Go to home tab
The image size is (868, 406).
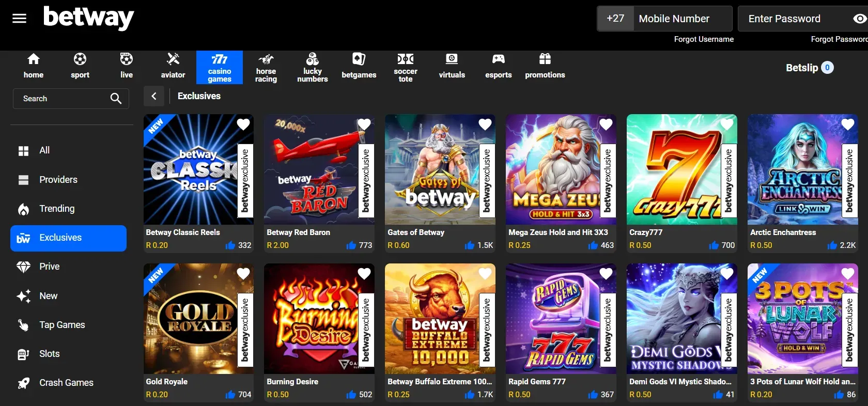[x=34, y=66]
